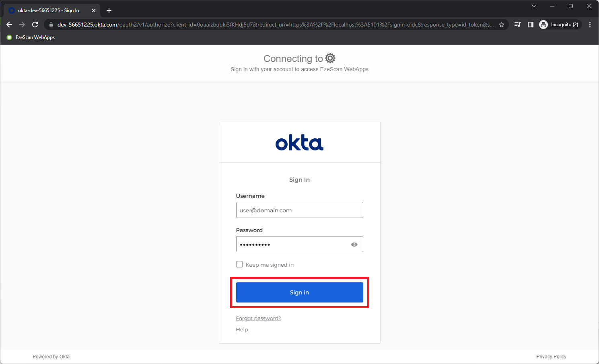Reload the Okta sign-in page
This screenshot has height=364, width=599.
35,25
